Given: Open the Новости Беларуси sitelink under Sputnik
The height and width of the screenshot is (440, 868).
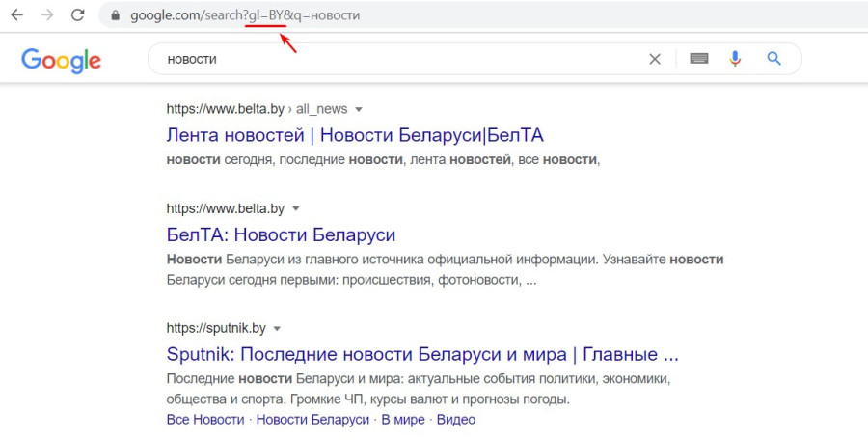Looking at the screenshot, I should [312, 420].
